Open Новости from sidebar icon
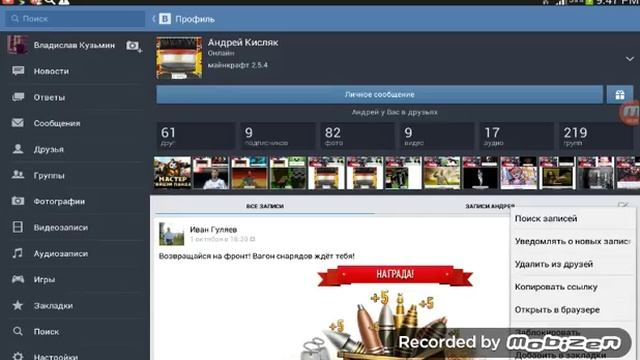Image resolution: width=640 pixels, height=360 pixels. [18, 71]
